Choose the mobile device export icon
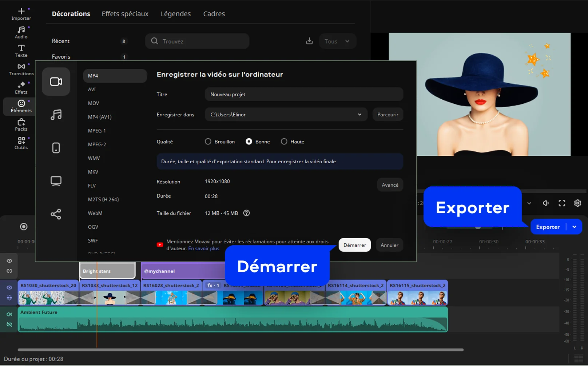 click(x=56, y=148)
